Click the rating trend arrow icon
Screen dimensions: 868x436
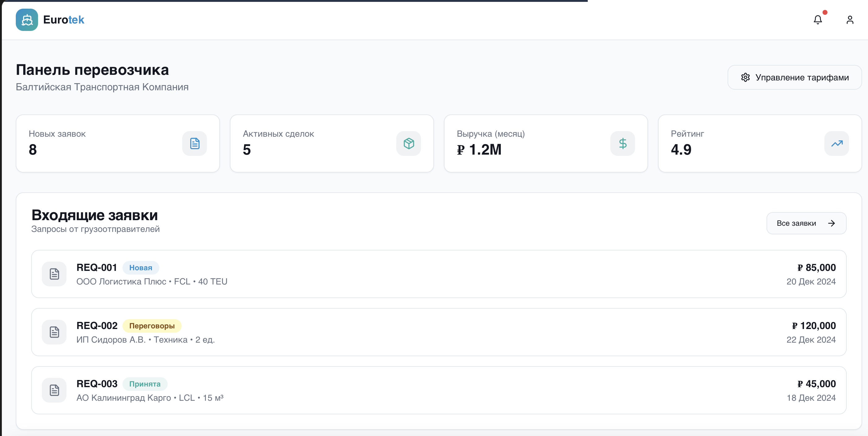[836, 143]
